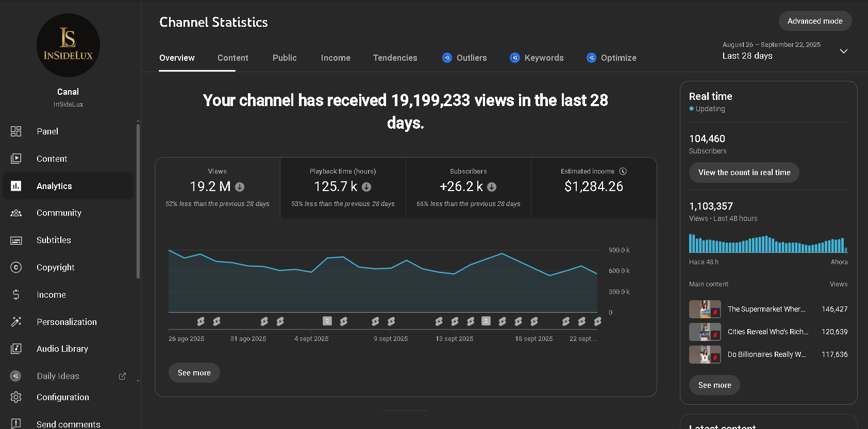Click the InSideLux channel logo avatar
Image resolution: width=868 pixels, height=429 pixels.
(x=68, y=45)
